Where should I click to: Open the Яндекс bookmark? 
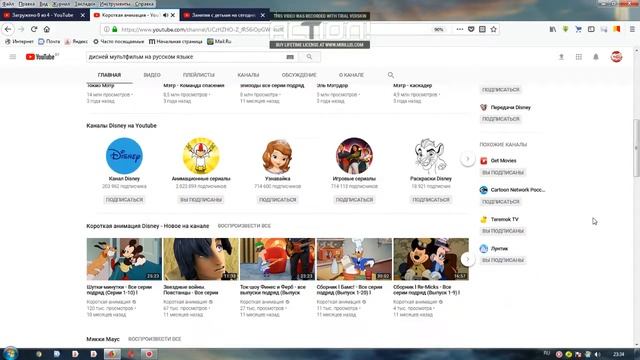(x=77, y=42)
